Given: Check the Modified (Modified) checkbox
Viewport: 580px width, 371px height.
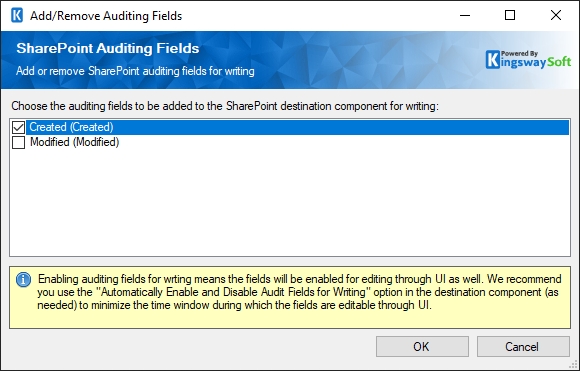Looking at the screenshot, I should pyautogui.click(x=18, y=142).
